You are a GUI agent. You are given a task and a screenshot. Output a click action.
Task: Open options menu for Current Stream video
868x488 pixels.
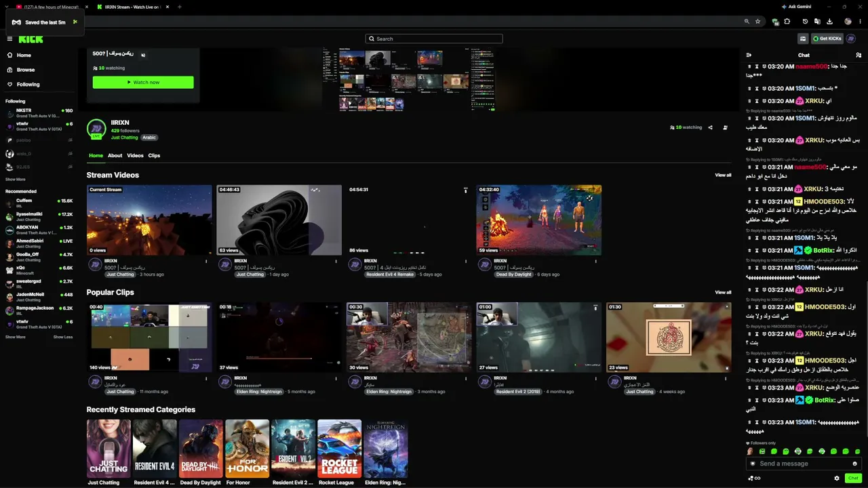[x=206, y=261]
